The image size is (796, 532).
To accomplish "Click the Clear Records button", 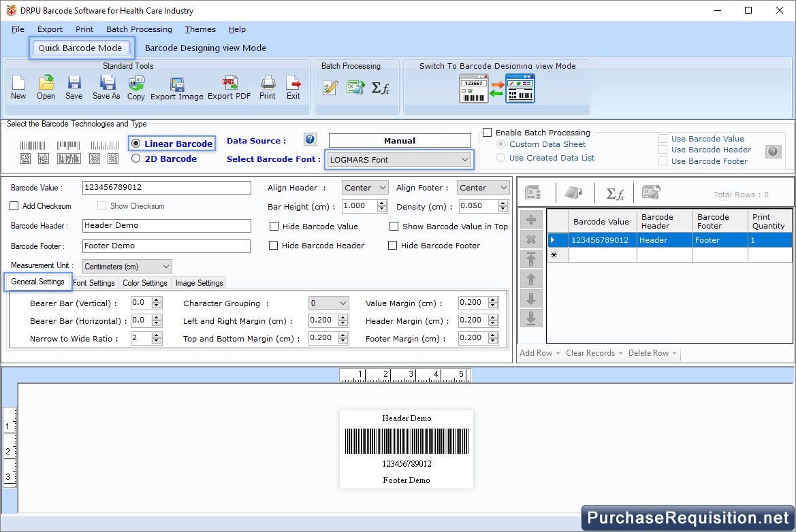I will (x=591, y=352).
